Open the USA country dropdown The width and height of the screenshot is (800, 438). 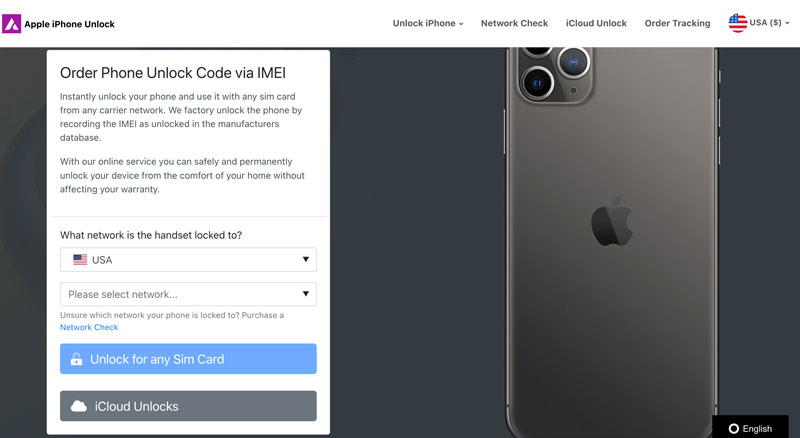[188, 260]
